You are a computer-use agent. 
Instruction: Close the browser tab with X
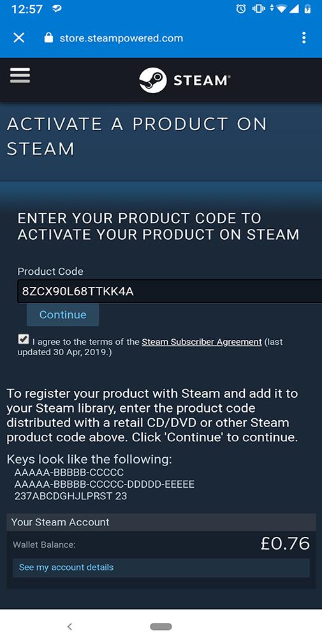tap(19, 38)
